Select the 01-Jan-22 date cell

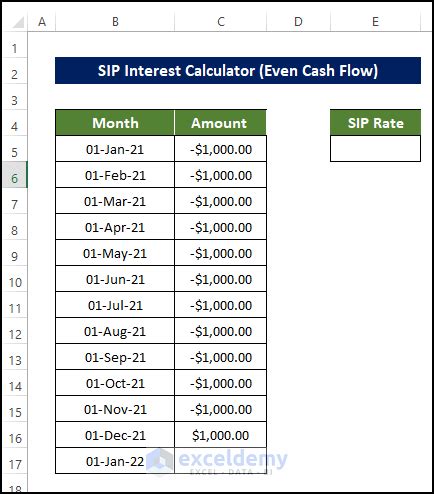pos(115,461)
